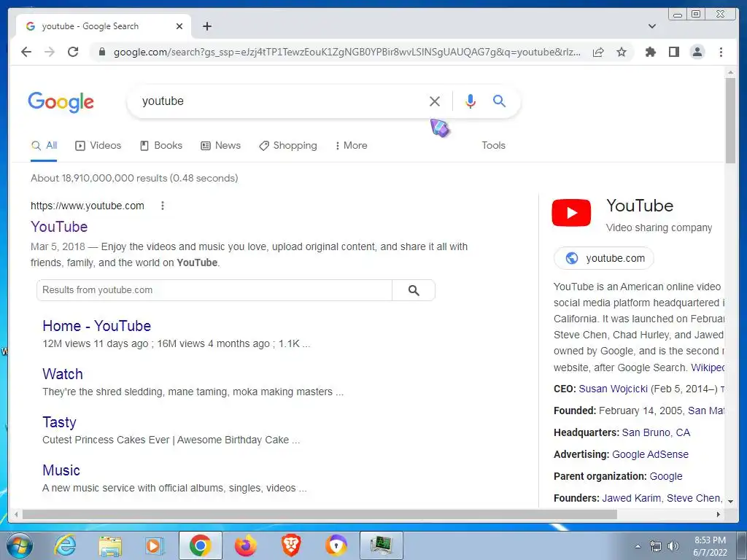The height and width of the screenshot is (560, 747).
Task: View site information via lock icon
Action: [x=101, y=52]
